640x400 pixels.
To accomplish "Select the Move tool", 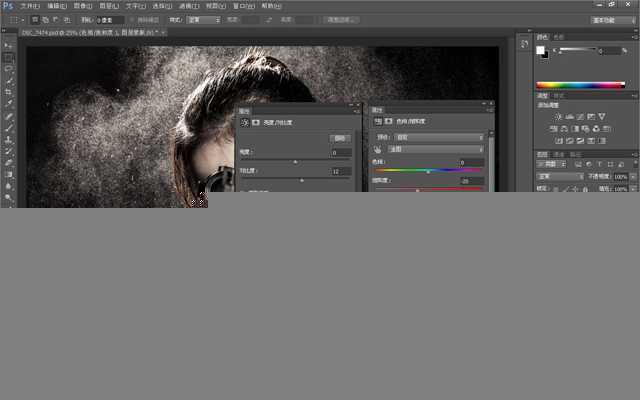I will (8, 46).
